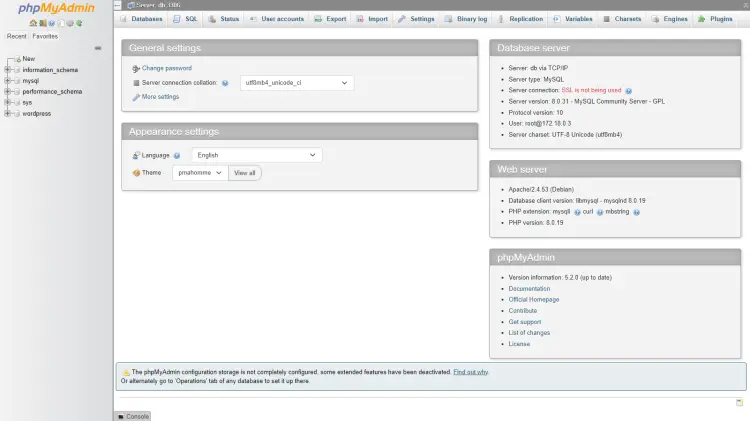
Task: Open the Import tab
Action: click(x=372, y=19)
